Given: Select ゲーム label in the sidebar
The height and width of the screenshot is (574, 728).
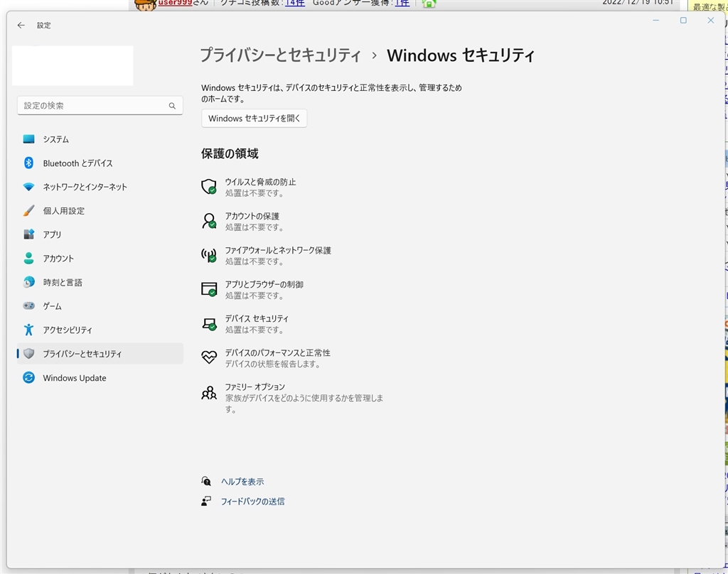Looking at the screenshot, I should (53, 305).
